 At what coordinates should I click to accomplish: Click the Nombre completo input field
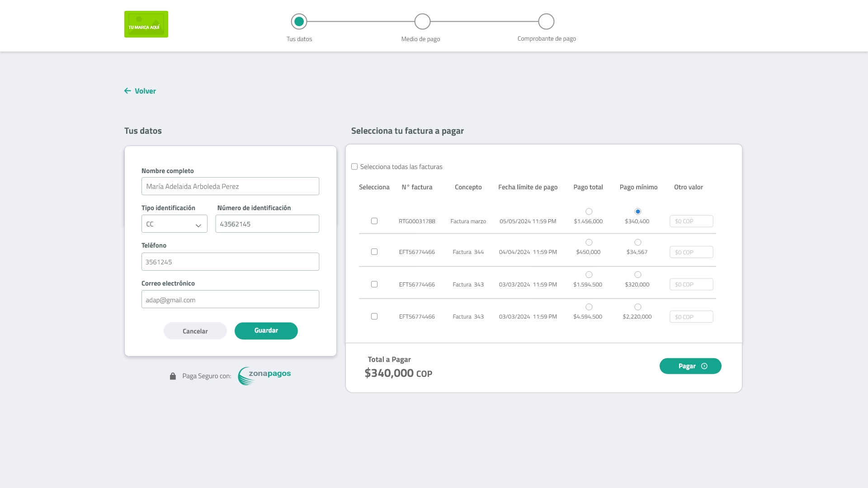pos(230,186)
